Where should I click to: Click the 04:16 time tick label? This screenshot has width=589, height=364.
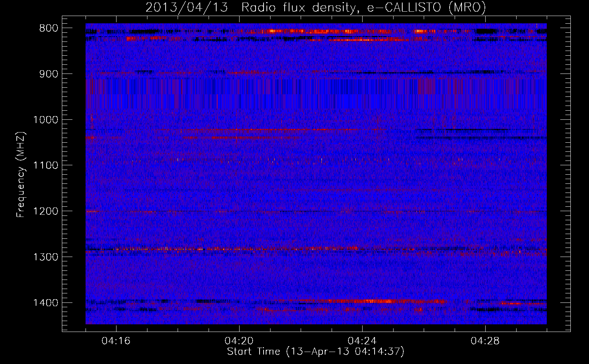click(x=116, y=341)
